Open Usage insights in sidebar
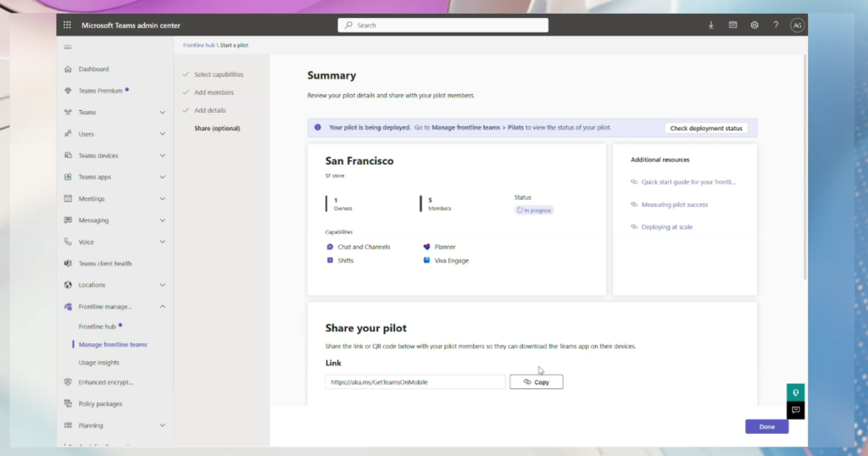The image size is (868, 456). [99, 363]
